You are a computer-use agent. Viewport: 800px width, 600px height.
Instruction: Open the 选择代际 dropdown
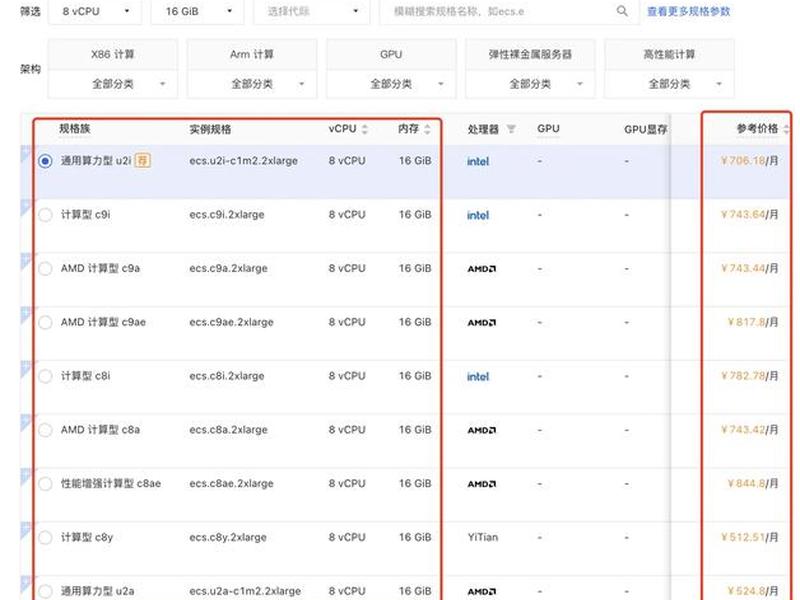312,11
